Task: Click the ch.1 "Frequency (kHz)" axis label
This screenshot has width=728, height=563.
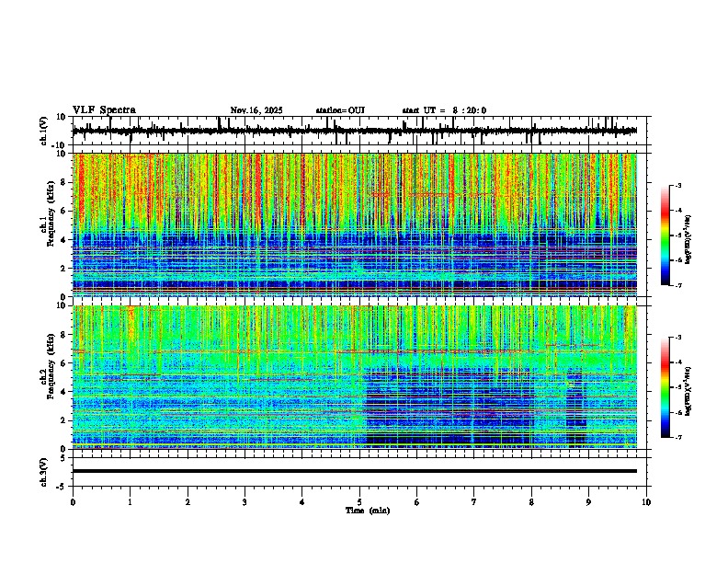Action: coord(51,214)
